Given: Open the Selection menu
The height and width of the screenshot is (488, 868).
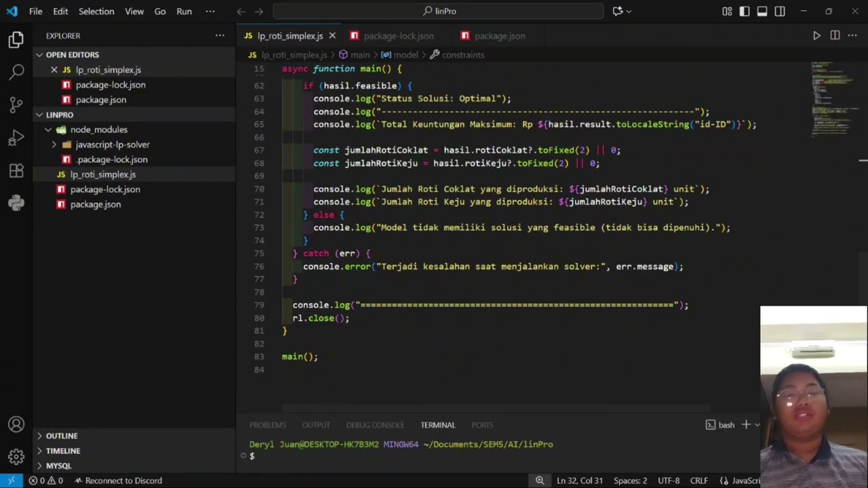Looking at the screenshot, I should 96,12.
